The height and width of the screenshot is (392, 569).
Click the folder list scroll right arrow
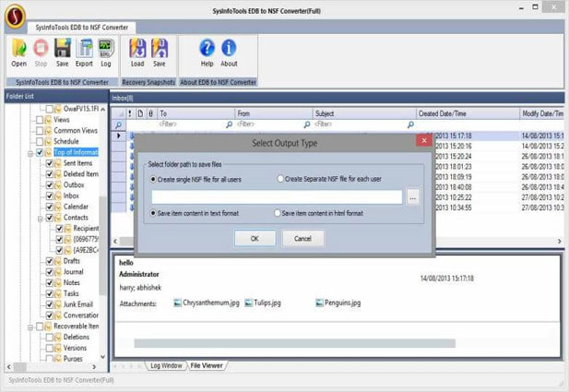(x=94, y=367)
